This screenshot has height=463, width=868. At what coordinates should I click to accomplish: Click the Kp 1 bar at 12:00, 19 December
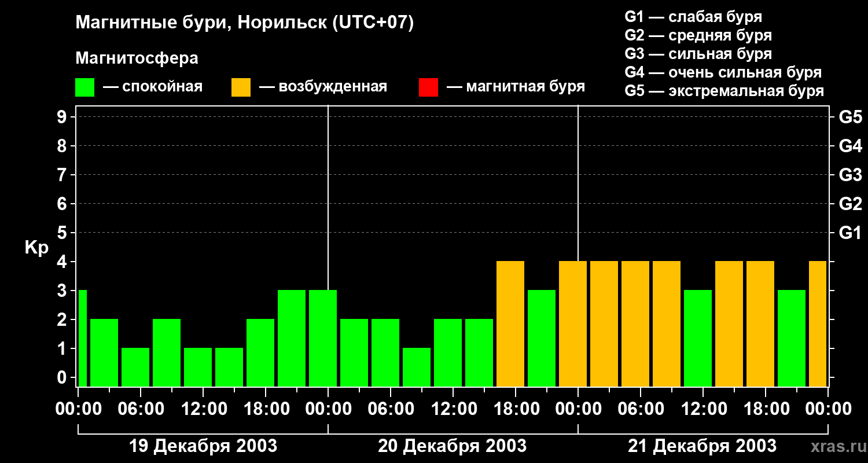[198, 367]
